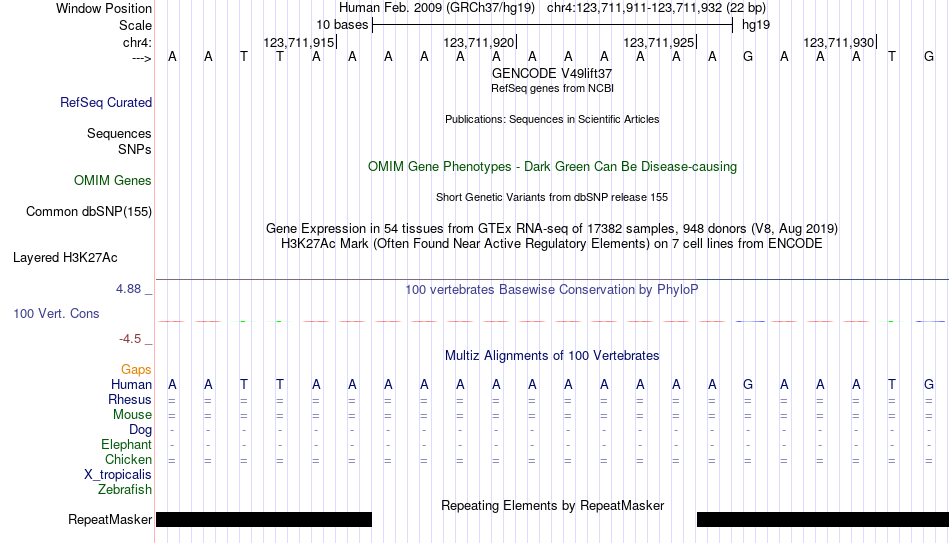
Task: Click the GTEx Gene Expression track title
Action: coord(552,228)
